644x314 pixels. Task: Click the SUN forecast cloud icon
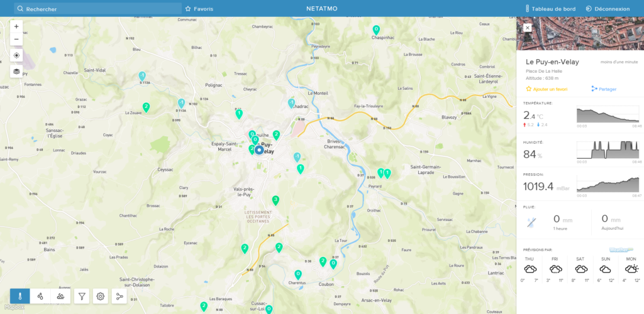tap(605, 269)
